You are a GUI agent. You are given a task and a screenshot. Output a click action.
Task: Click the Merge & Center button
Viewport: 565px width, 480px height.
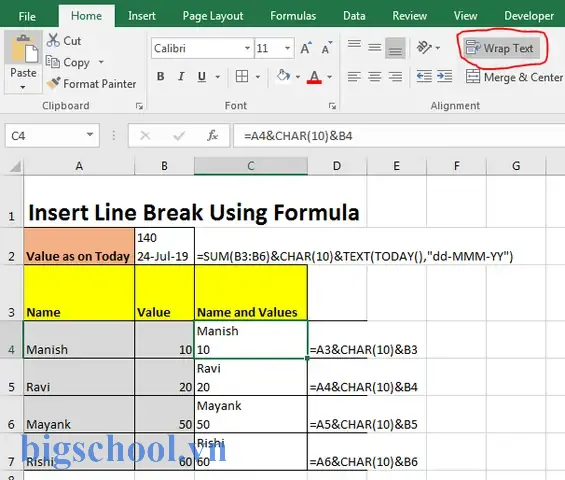514,77
